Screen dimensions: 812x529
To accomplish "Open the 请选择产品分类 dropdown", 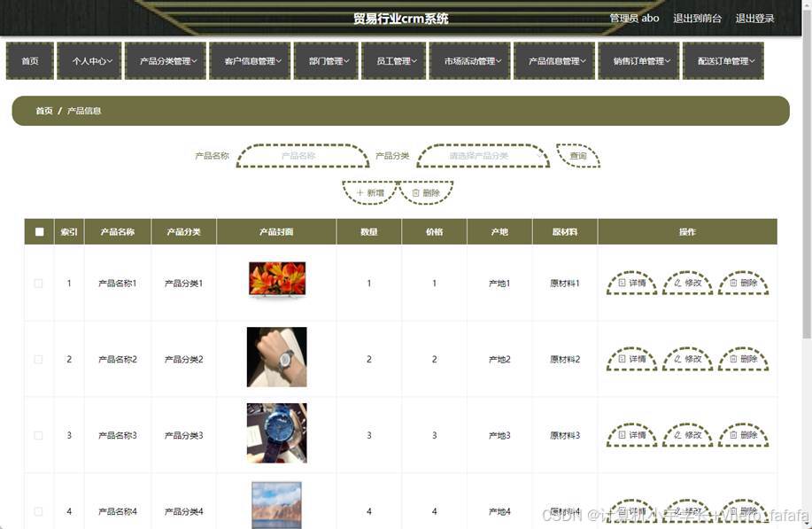I will coord(483,156).
